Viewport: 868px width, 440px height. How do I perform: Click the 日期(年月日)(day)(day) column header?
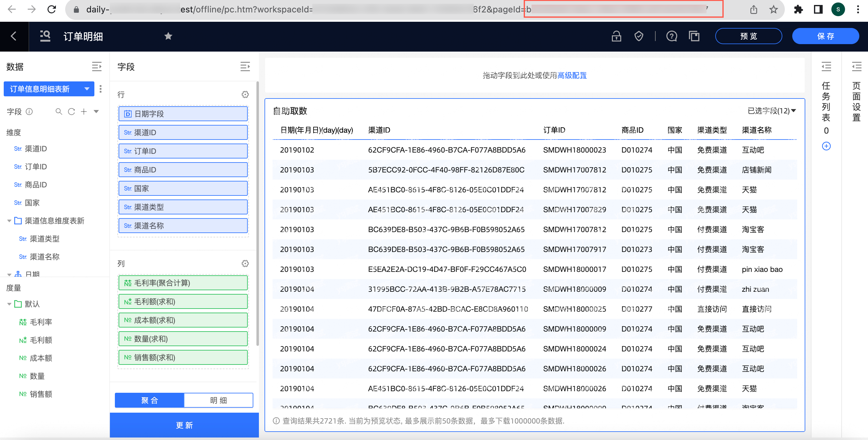pos(316,130)
